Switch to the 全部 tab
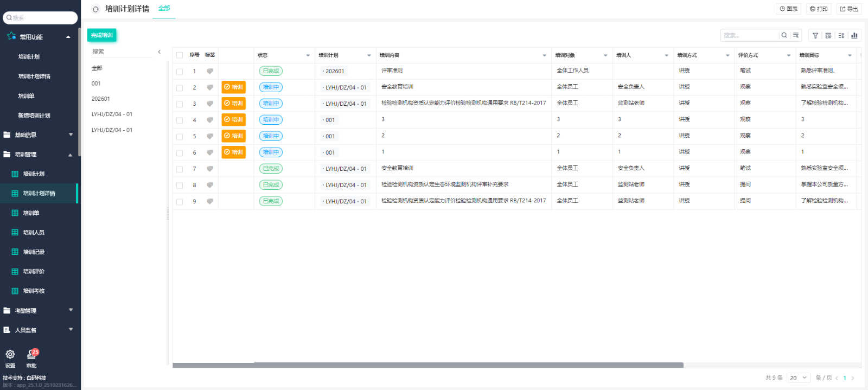The height and width of the screenshot is (390, 868). 164,9
